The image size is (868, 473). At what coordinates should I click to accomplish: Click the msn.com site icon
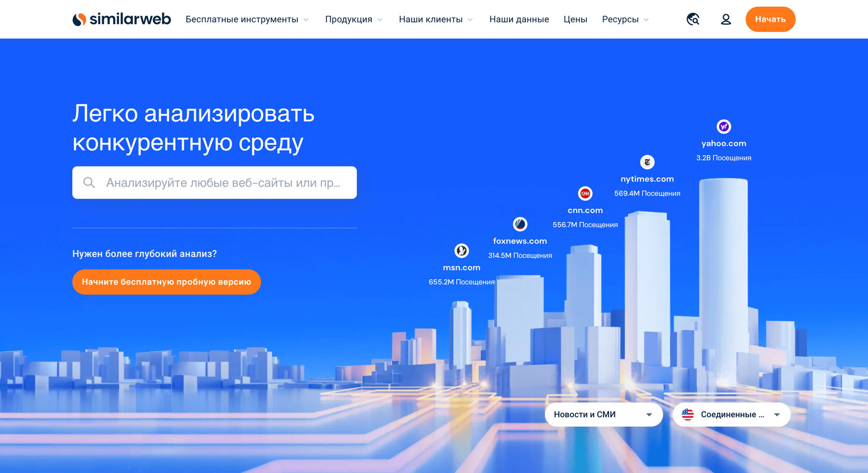(x=461, y=251)
